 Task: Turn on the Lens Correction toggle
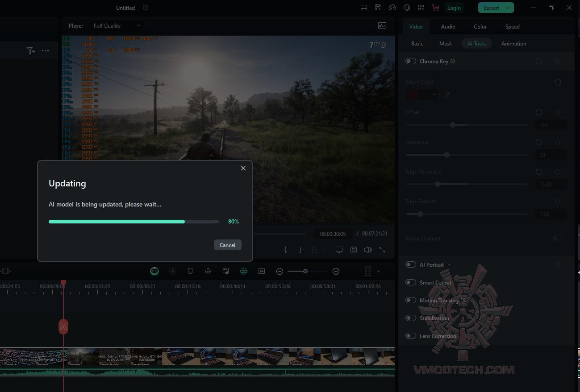(411, 336)
